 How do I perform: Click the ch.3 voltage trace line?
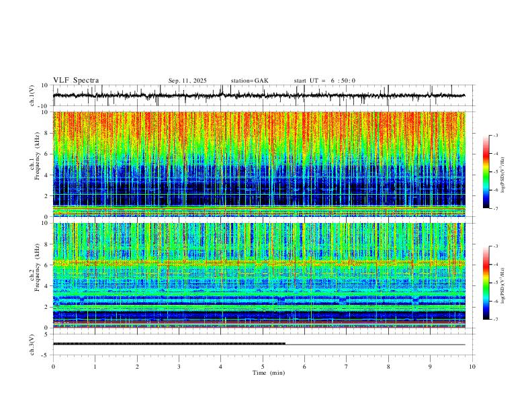[259, 344]
